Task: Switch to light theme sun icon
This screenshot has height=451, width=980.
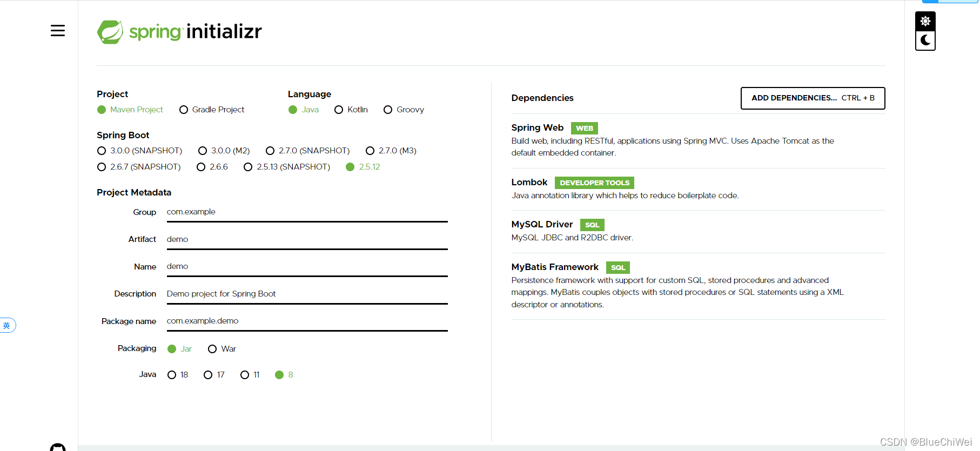Action: tap(925, 21)
